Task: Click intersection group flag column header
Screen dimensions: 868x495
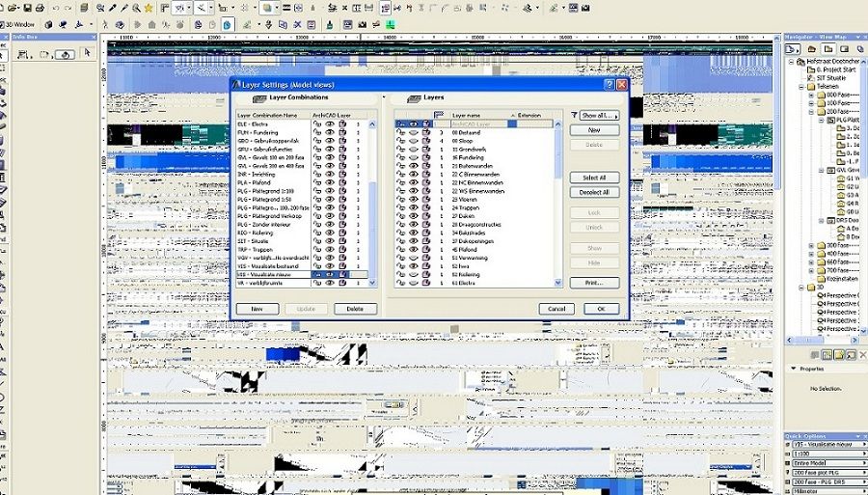Action: pos(440,115)
